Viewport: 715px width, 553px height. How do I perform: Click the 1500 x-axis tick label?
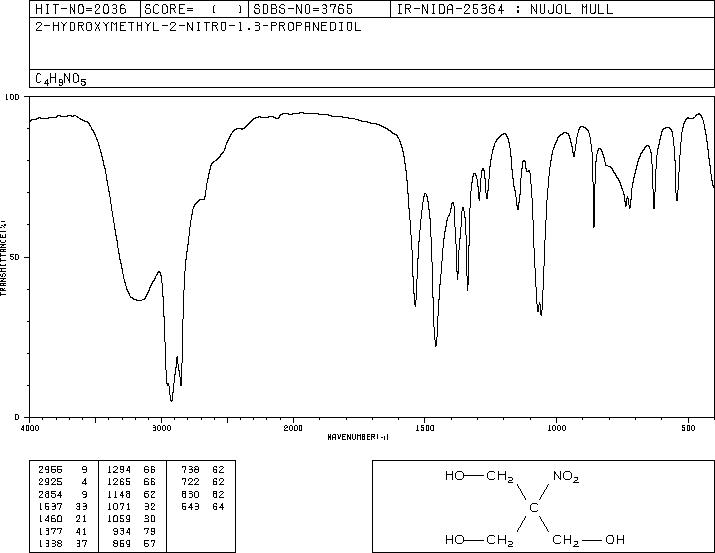[x=425, y=428]
